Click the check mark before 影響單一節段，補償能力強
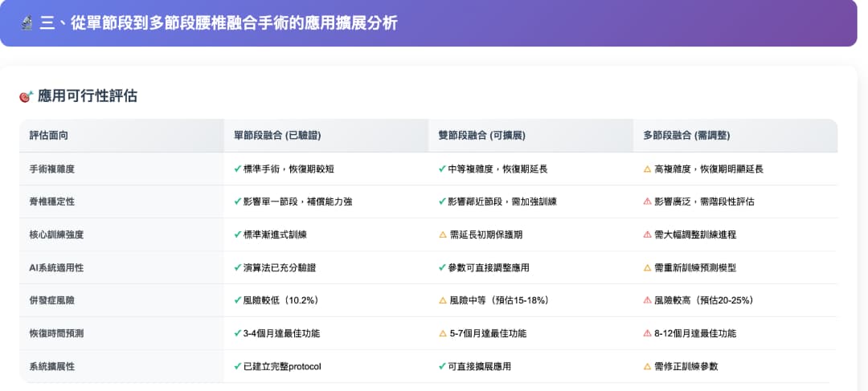This screenshot has width=868, height=391. (x=237, y=202)
